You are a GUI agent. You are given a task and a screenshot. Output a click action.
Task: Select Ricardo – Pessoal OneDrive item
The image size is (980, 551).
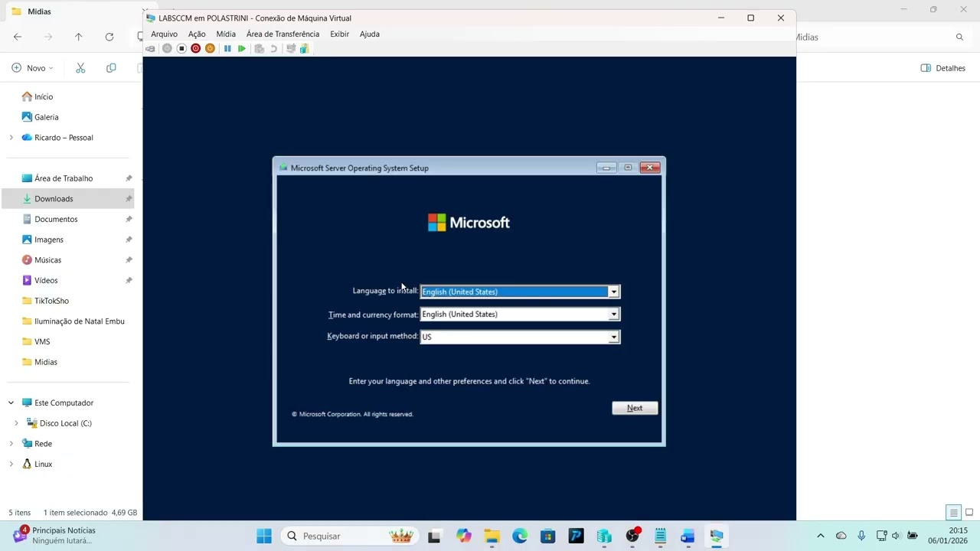pos(64,138)
